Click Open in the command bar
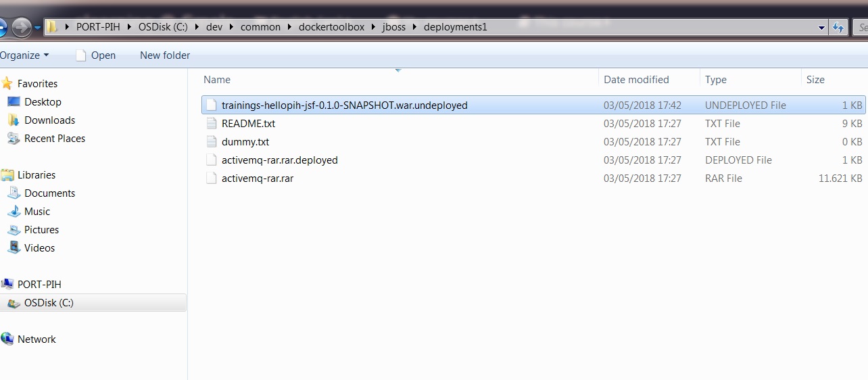This screenshot has width=868, height=380. pos(95,55)
